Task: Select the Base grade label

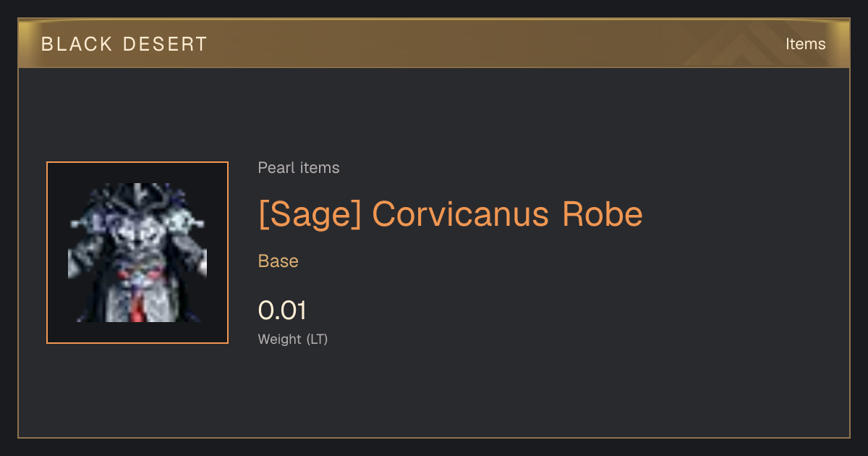Action: coord(278,261)
